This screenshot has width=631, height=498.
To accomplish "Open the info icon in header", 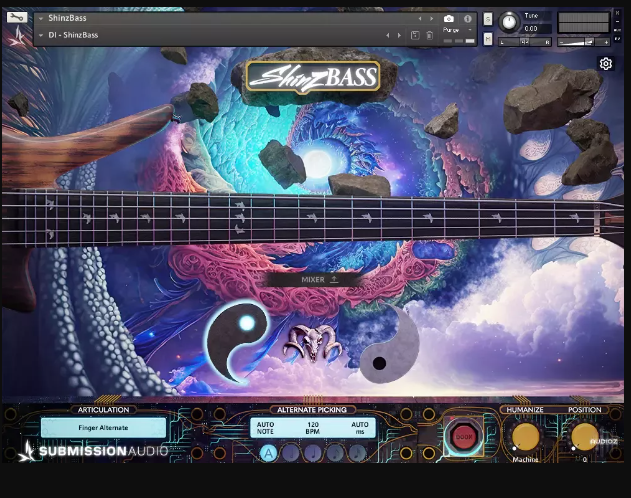I will [x=468, y=19].
